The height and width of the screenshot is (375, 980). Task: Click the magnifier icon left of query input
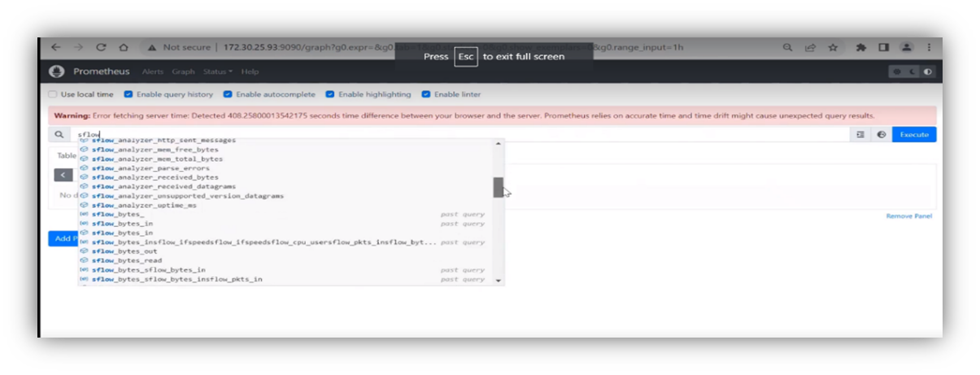tap(59, 135)
